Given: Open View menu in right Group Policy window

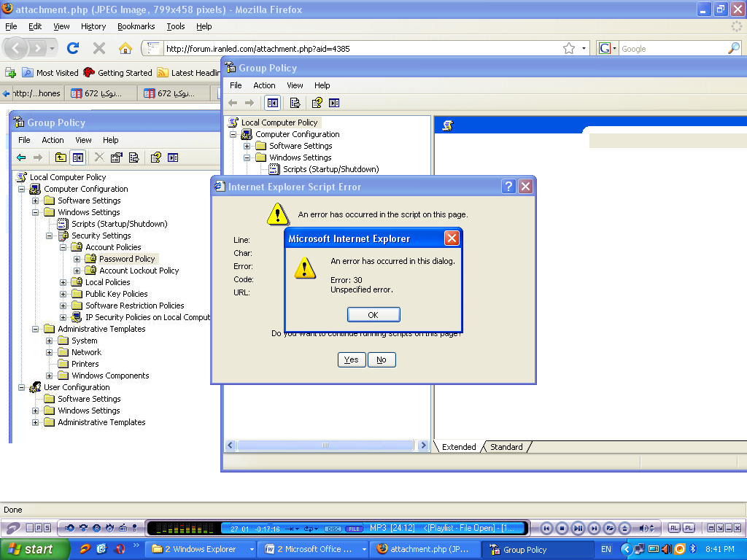Looking at the screenshot, I should 295,85.
